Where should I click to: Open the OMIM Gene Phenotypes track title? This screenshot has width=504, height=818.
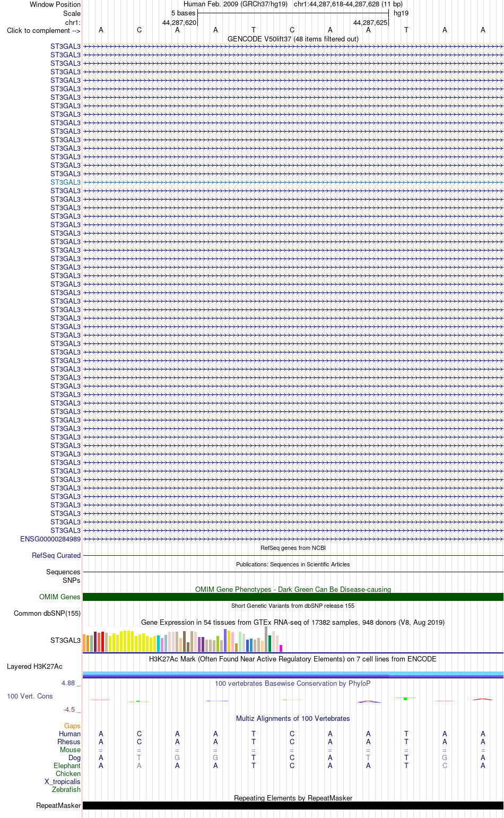click(x=293, y=589)
